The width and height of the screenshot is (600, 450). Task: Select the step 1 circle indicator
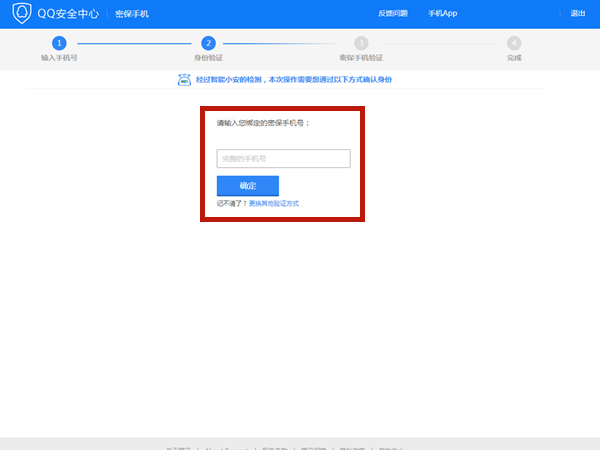59,43
